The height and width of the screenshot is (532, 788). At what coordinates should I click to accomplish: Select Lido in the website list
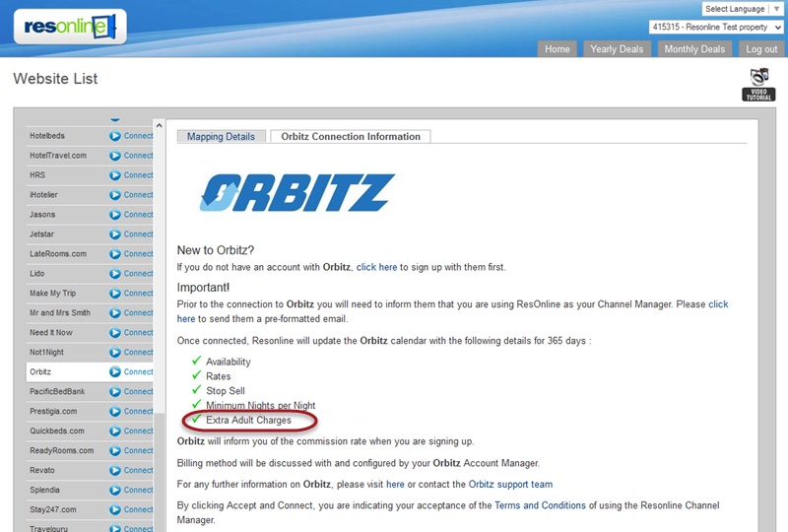coord(37,274)
